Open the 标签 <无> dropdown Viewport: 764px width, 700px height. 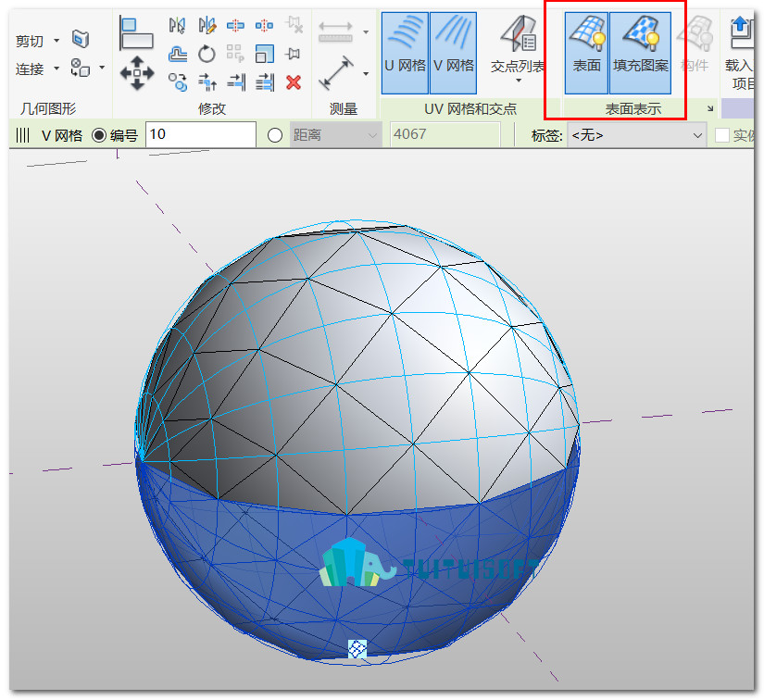[637, 135]
